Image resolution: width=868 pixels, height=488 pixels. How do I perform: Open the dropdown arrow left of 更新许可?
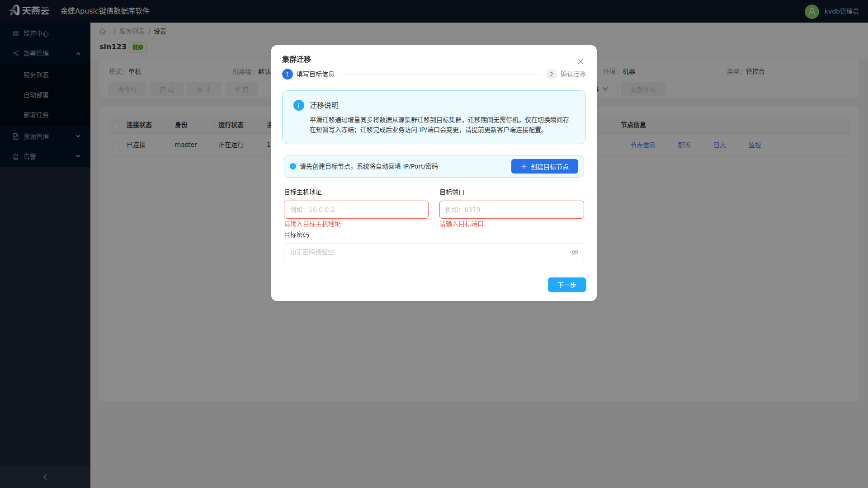click(605, 89)
